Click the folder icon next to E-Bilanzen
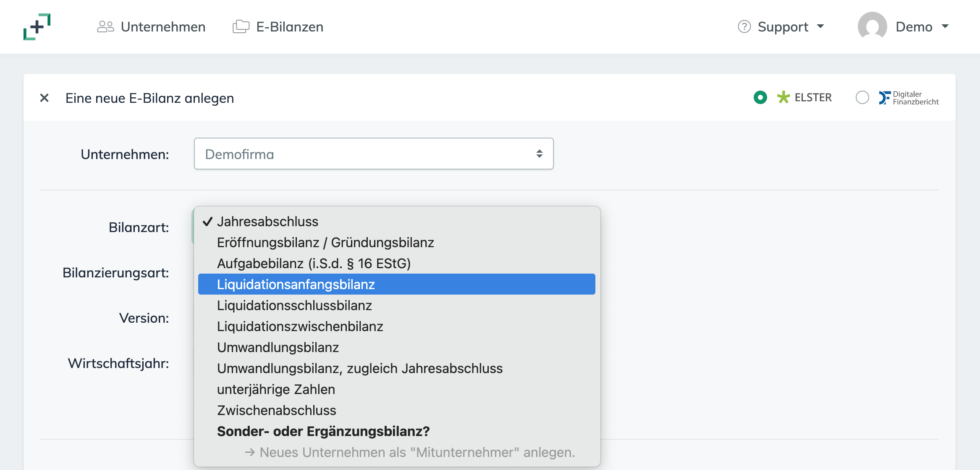 pyautogui.click(x=241, y=26)
